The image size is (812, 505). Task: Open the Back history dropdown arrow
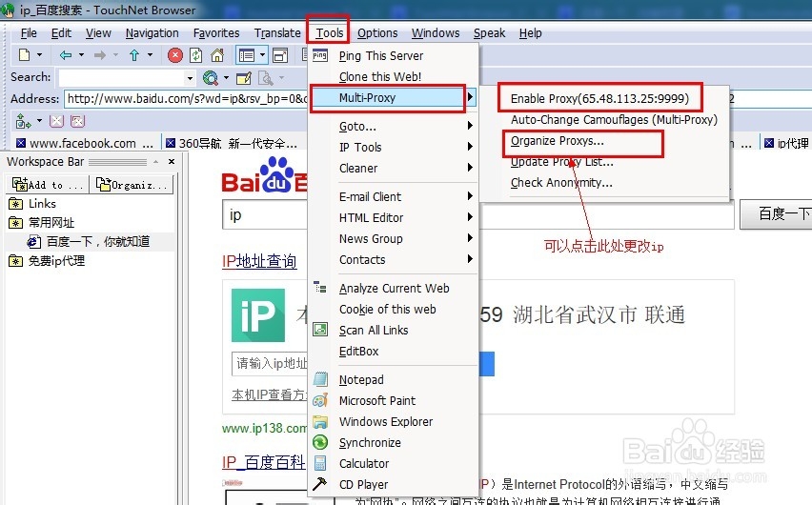[81, 54]
